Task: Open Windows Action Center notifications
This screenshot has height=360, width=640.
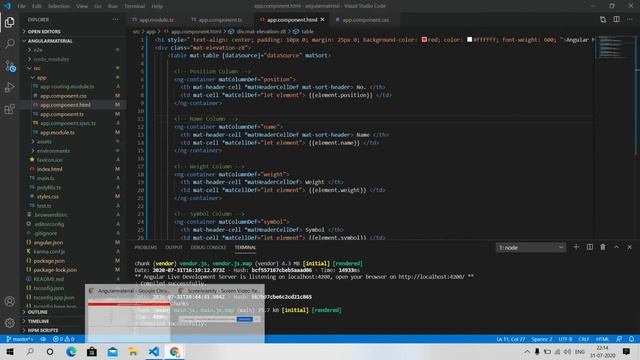Action: (x=627, y=352)
